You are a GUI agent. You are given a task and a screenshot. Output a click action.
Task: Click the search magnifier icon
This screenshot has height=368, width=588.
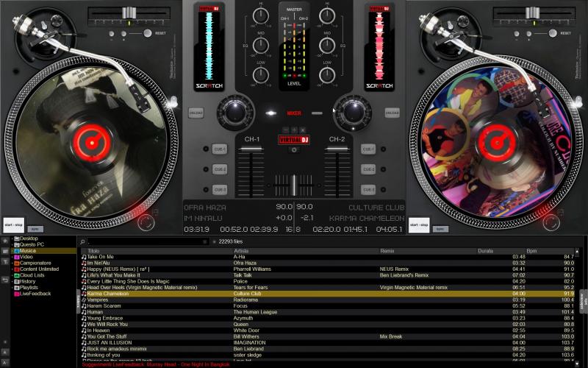click(x=82, y=241)
